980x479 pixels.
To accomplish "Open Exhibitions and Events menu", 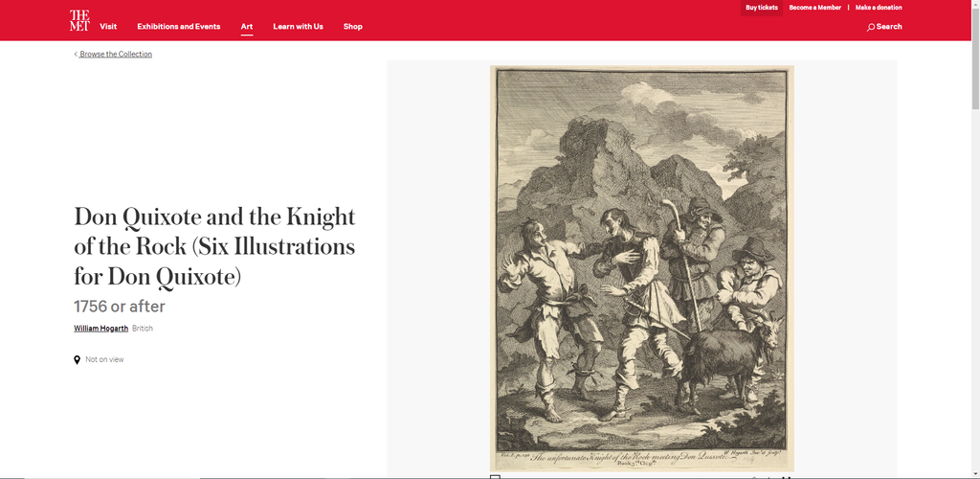I will click(x=179, y=26).
